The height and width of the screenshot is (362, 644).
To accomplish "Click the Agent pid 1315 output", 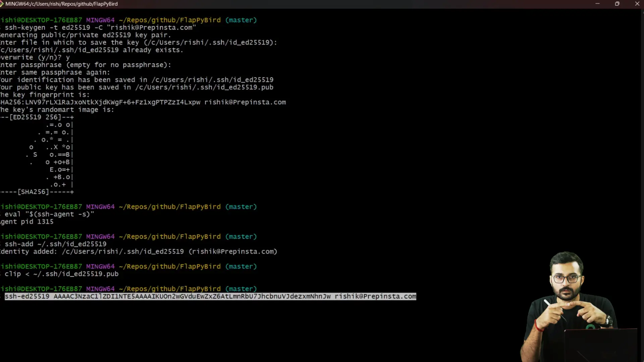I will pyautogui.click(x=27, y=222).
